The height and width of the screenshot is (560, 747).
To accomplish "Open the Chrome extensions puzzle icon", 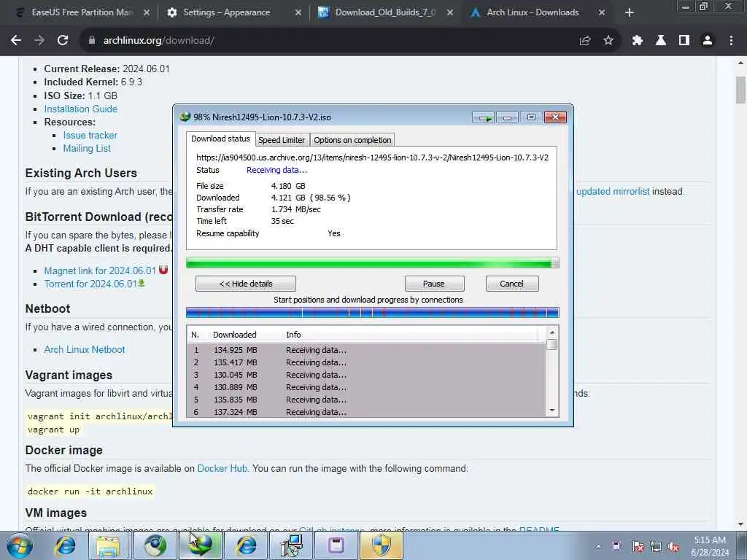I will pos(638,41).
